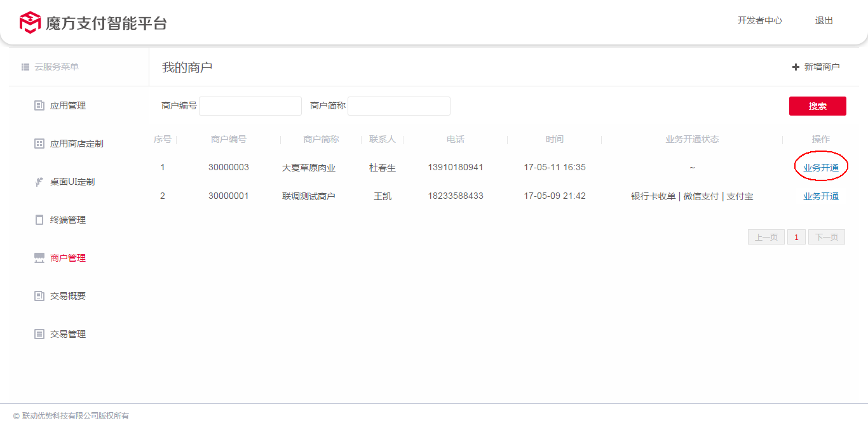Focus the 商户简称 input field
Image resolution: width=868 pixels, height=423 pixels.
(x=399, y=106)
